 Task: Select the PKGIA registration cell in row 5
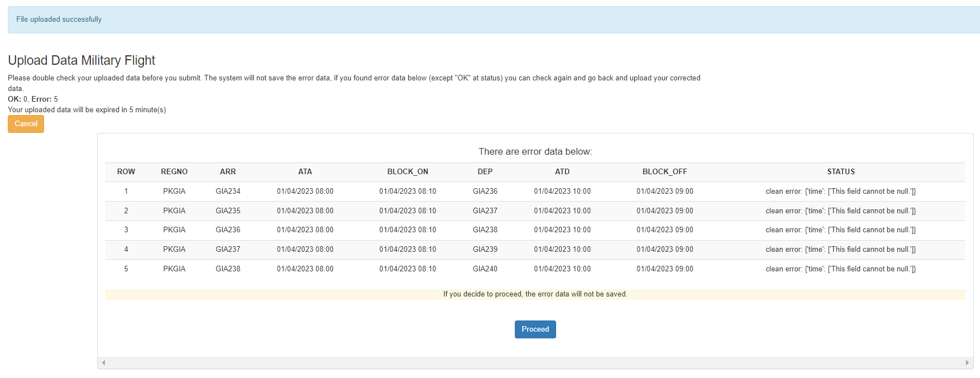174,269
